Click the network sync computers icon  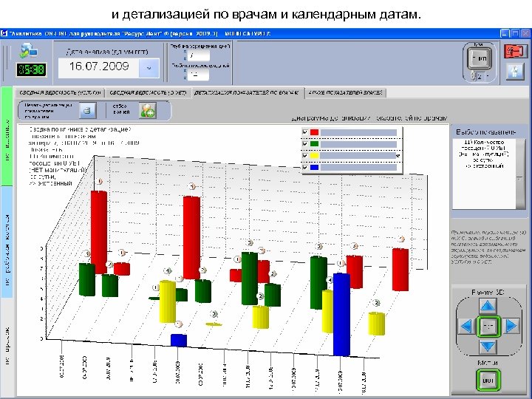pos(28,50)
